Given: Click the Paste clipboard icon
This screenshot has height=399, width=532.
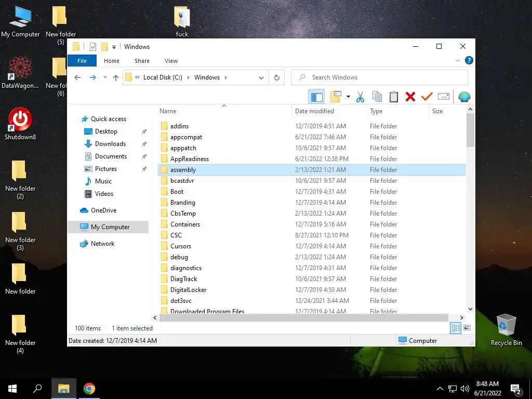Looking at the screenshot, I should tap(394, 97).
